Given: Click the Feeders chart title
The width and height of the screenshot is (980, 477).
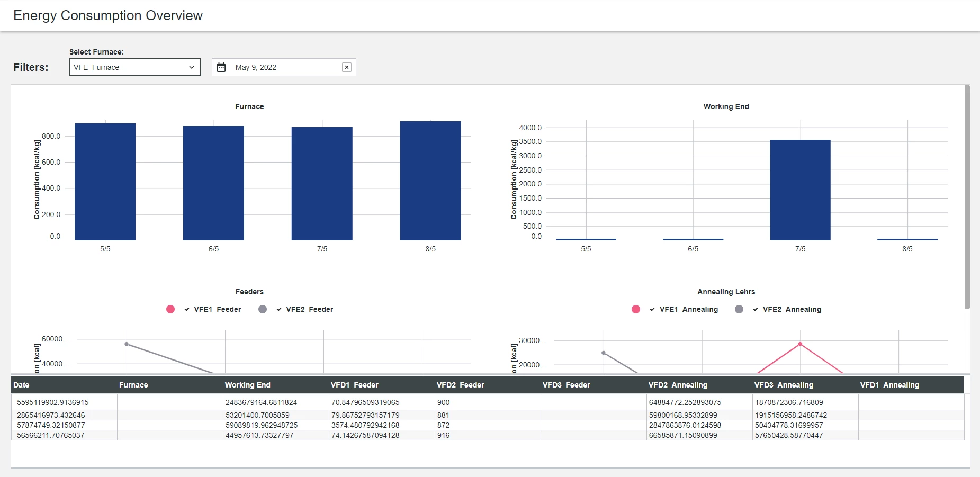Looking at the screenshot, I should tap(249, 292).
